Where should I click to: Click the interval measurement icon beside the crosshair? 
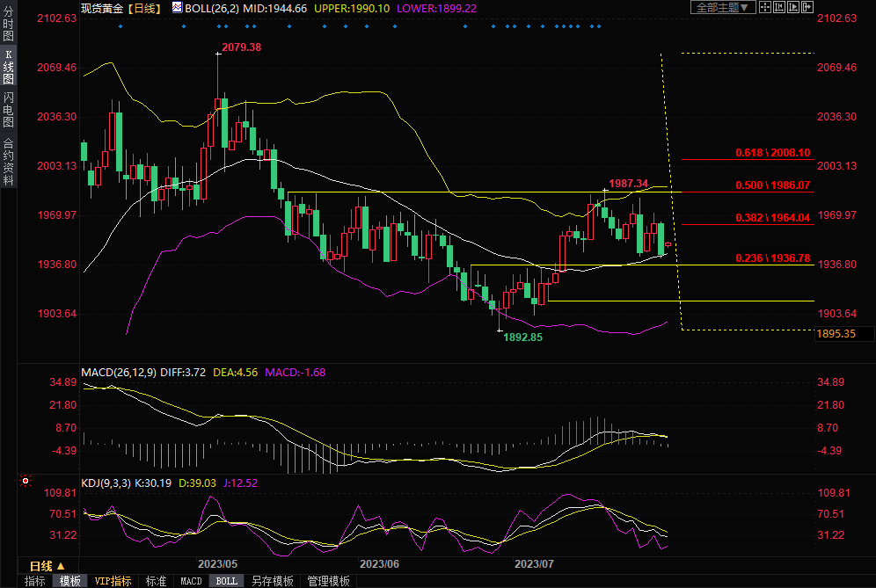(779, 7)
